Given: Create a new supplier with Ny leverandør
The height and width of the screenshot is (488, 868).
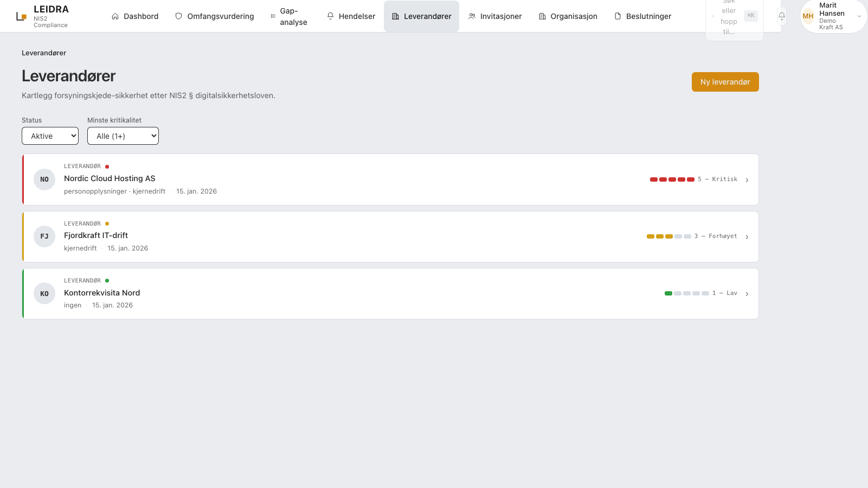Looking at the screenshot, I should point(725,82).
